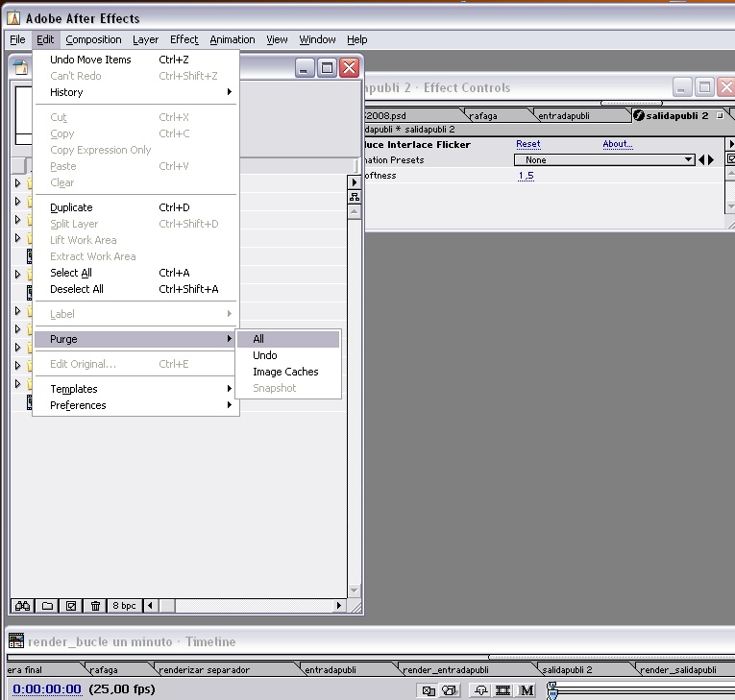Select Image Caches in Purge submenu

coord(288,372)
